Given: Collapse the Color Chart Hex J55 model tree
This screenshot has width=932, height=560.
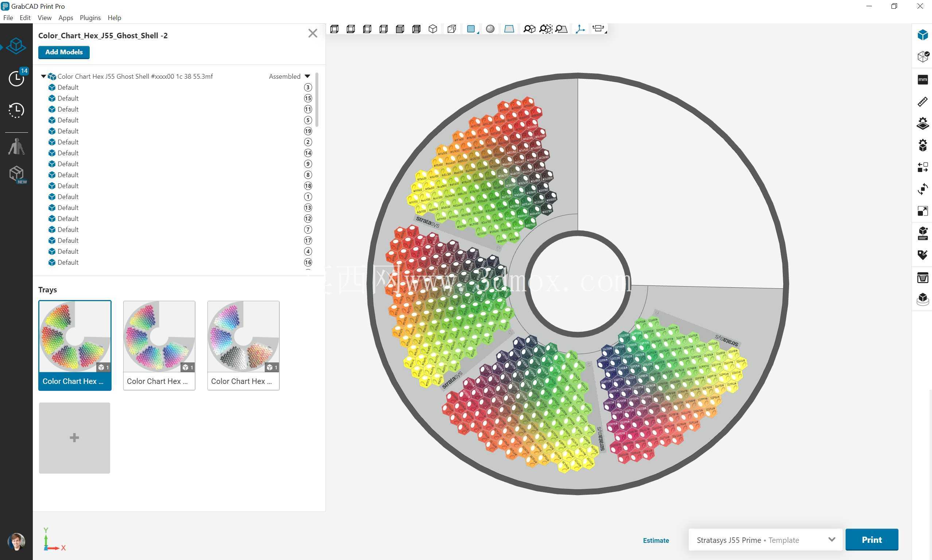Looking at the screenshot, I should (43, 76).
